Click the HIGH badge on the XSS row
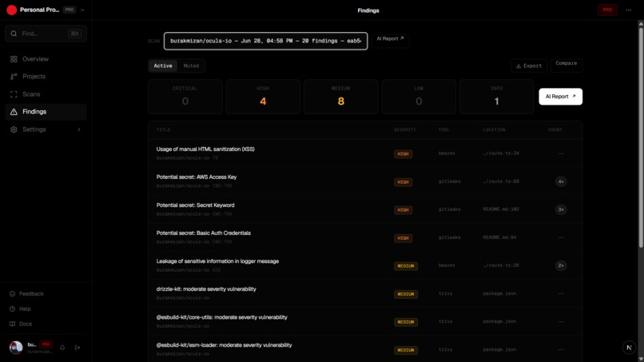Screen dimensions: 644x362 pos(403,154)
